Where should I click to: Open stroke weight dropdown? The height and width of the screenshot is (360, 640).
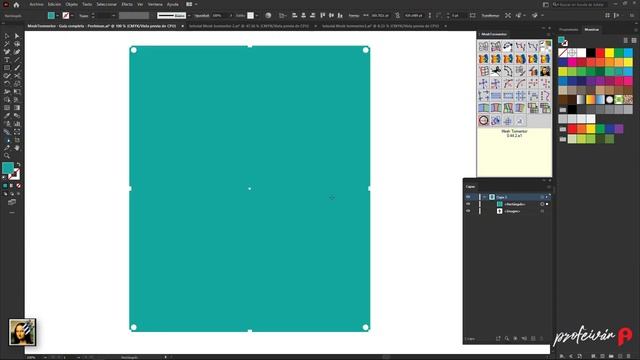tap(113, 16)
